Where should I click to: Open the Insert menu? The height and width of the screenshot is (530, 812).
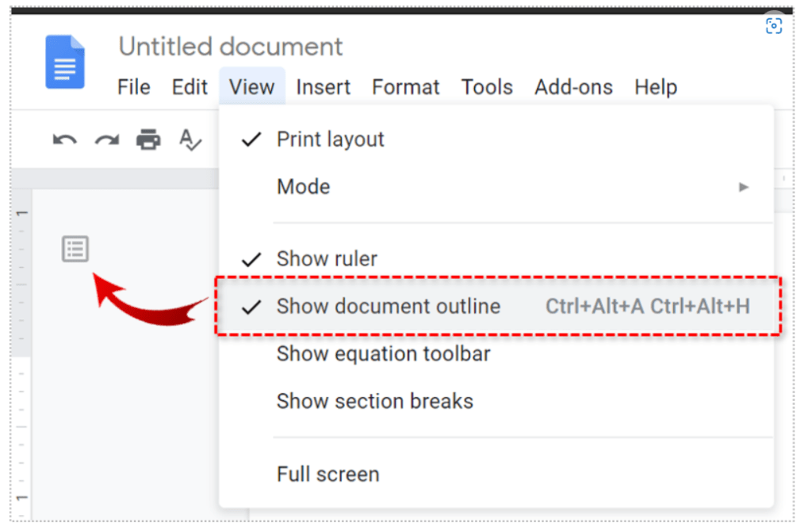coord(323,87)
